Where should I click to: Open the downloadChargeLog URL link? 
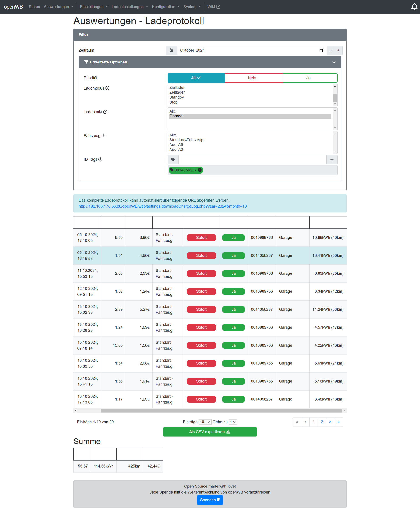pos(162,206)
